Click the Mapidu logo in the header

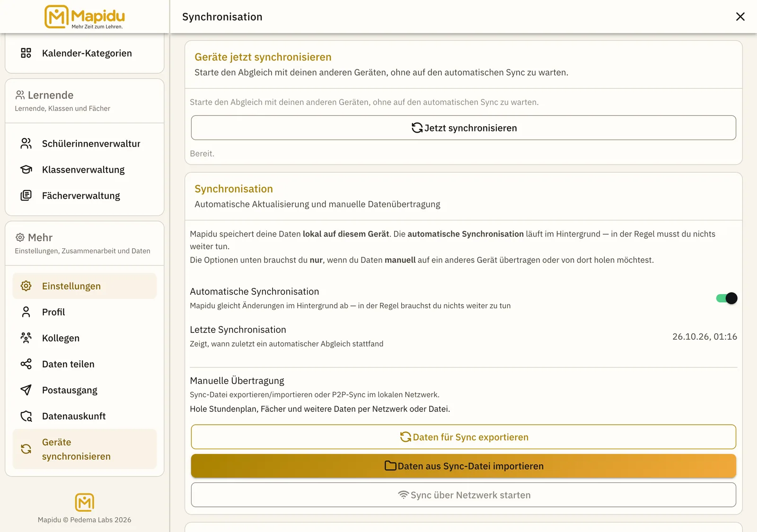tap(85, 17)
